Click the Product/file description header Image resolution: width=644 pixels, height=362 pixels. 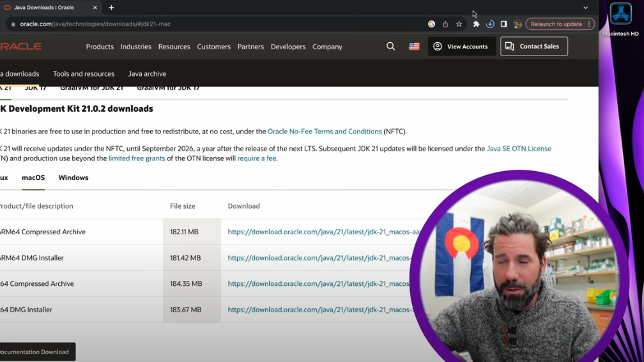36,206
